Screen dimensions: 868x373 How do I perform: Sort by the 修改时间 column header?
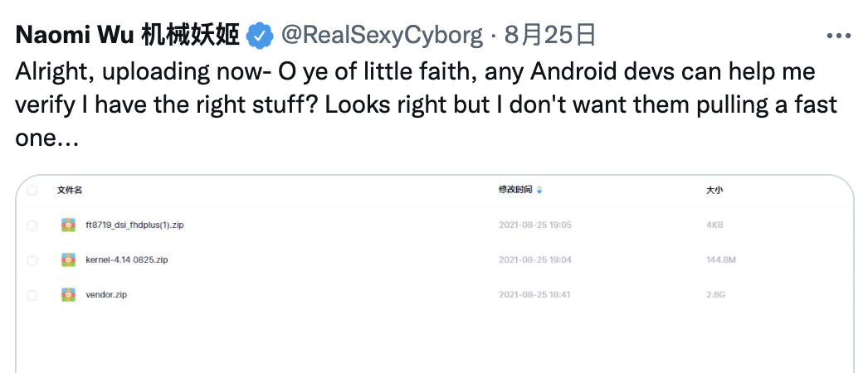[514, 190]
